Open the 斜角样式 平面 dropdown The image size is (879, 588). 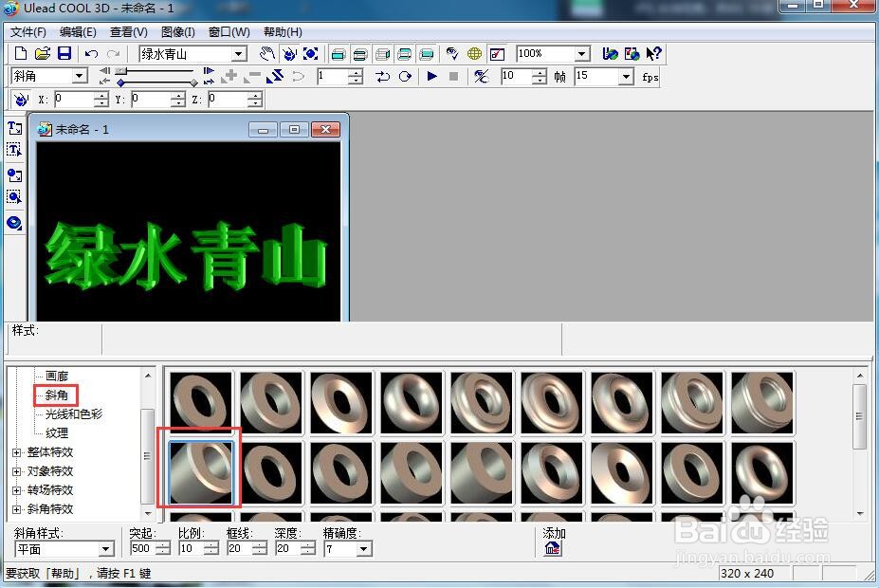(105, 549)
